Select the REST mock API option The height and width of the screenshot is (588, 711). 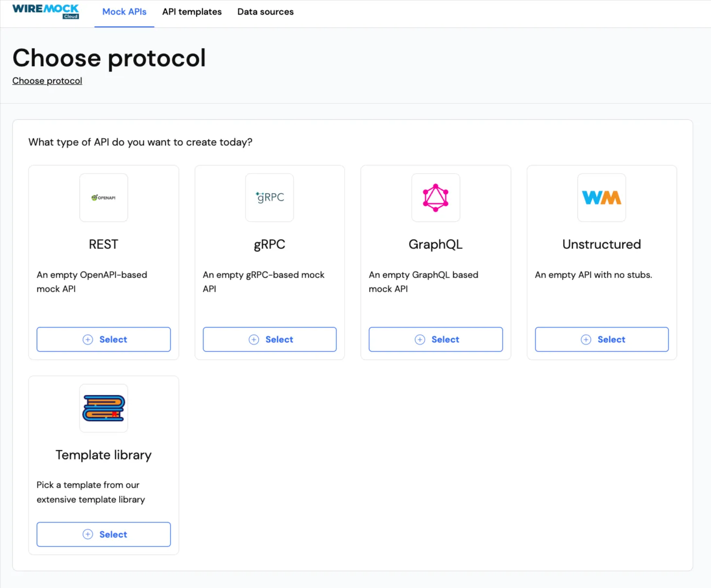[x=103, y=339]
